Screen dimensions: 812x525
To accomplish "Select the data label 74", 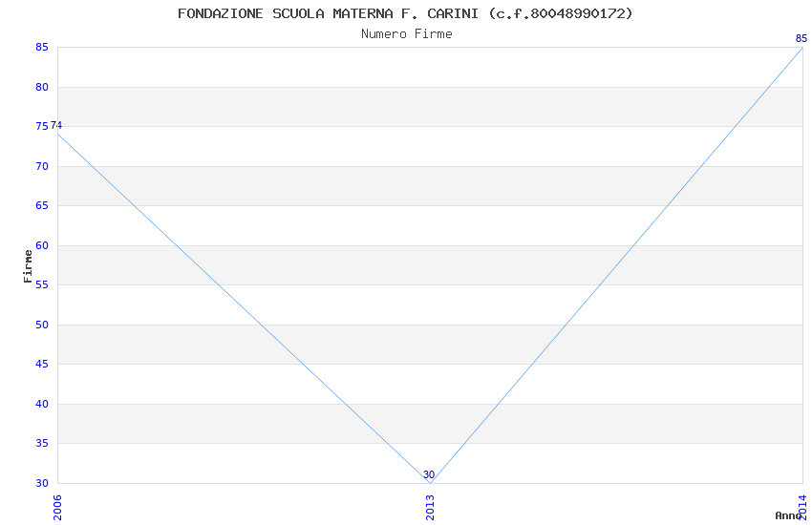I will (x=56, y=125).
